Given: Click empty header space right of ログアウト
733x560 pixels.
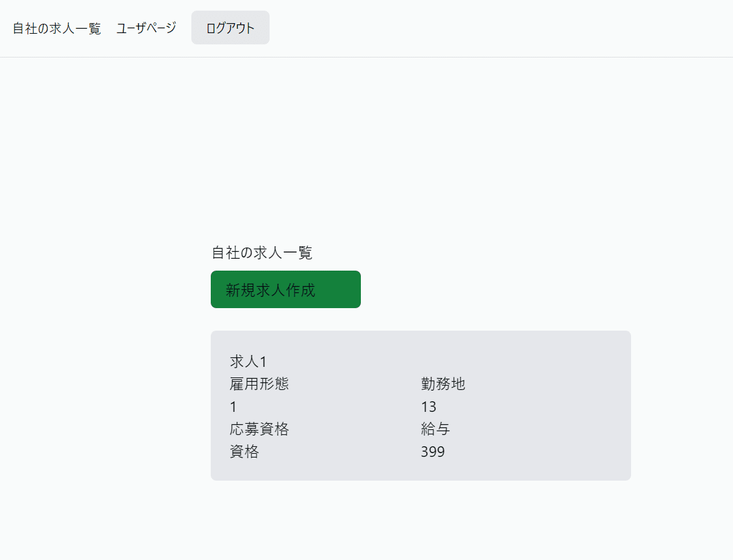Looking at the screenshot, I should point(500,28).
